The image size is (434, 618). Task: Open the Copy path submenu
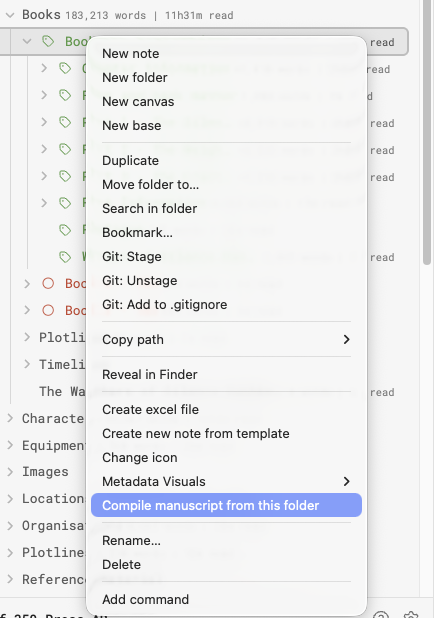click(x=226, y=340)
